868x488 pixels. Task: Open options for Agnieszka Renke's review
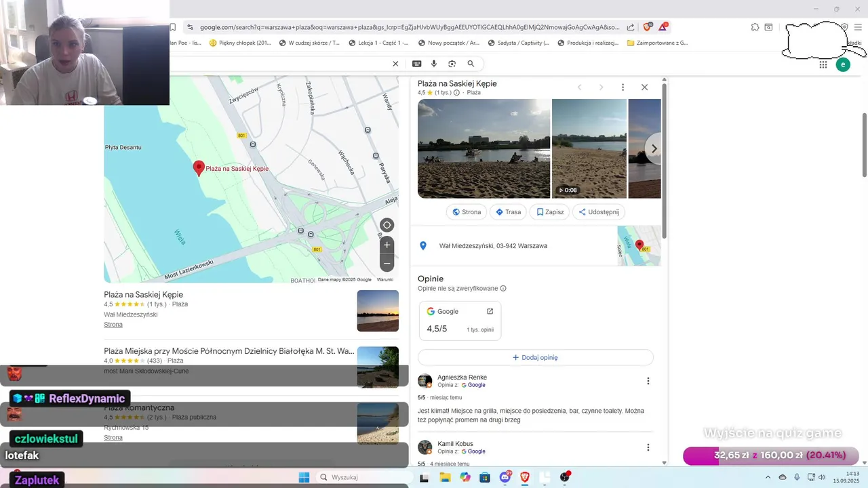pyautogui.click(x=648, y=381)
